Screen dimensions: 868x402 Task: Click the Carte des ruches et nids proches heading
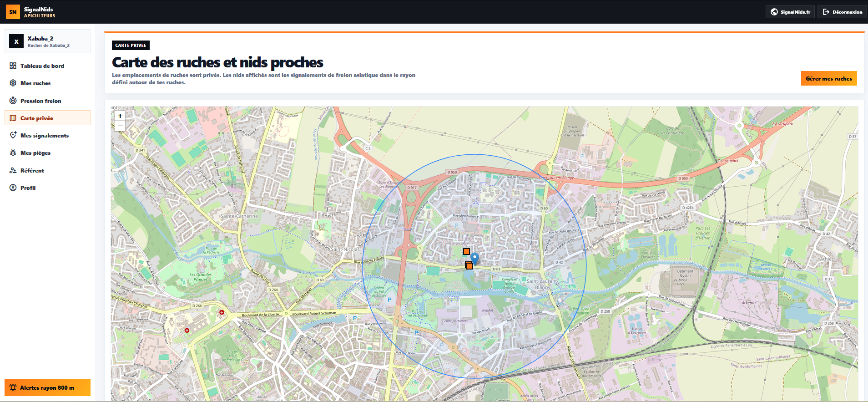click(x=217, y=62)
